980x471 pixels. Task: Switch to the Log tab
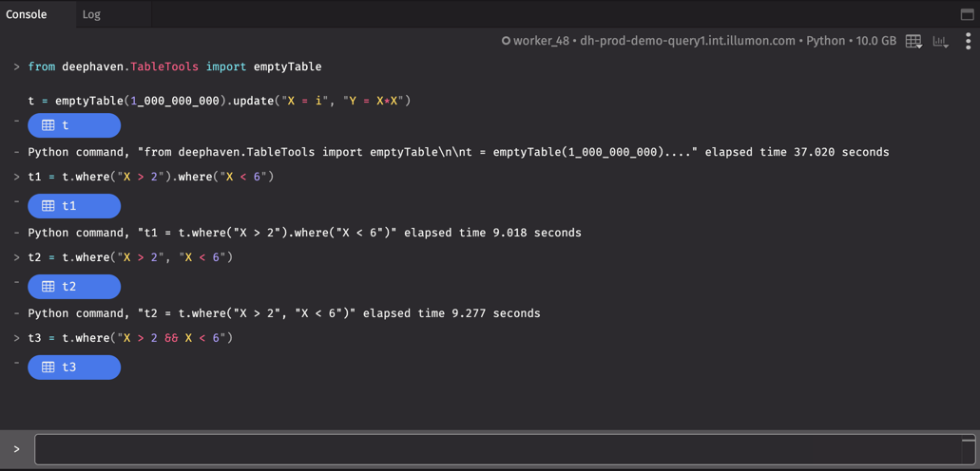tap(91, 14)
